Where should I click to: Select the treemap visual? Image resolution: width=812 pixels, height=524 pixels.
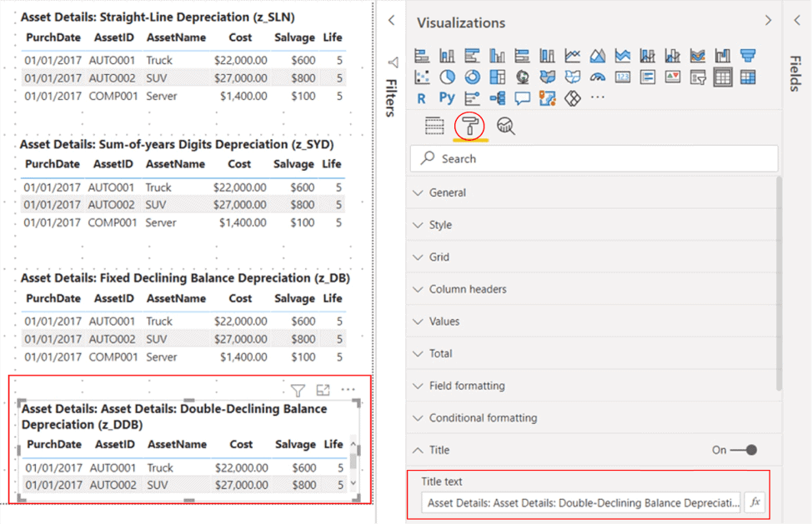tap(497, 77)
